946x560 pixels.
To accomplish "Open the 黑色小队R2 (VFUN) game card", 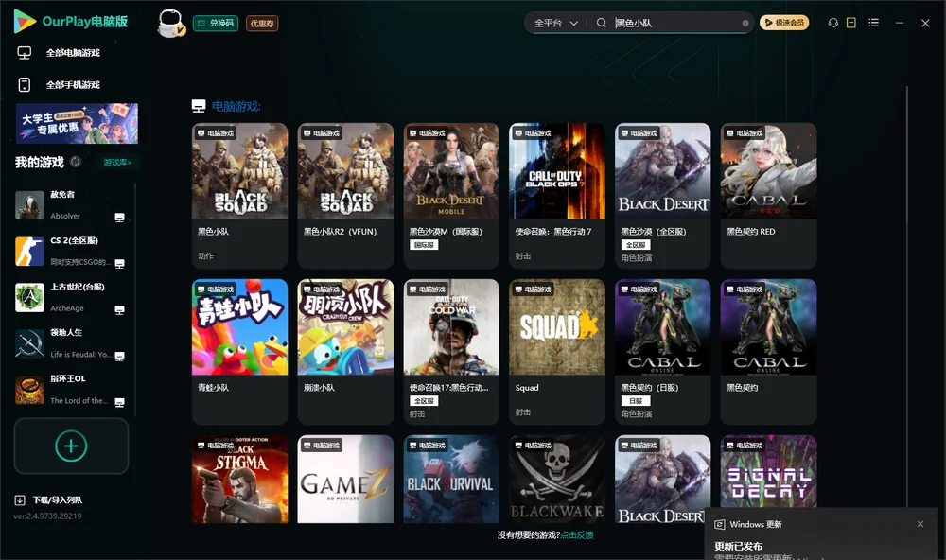I will coord(345,196).
